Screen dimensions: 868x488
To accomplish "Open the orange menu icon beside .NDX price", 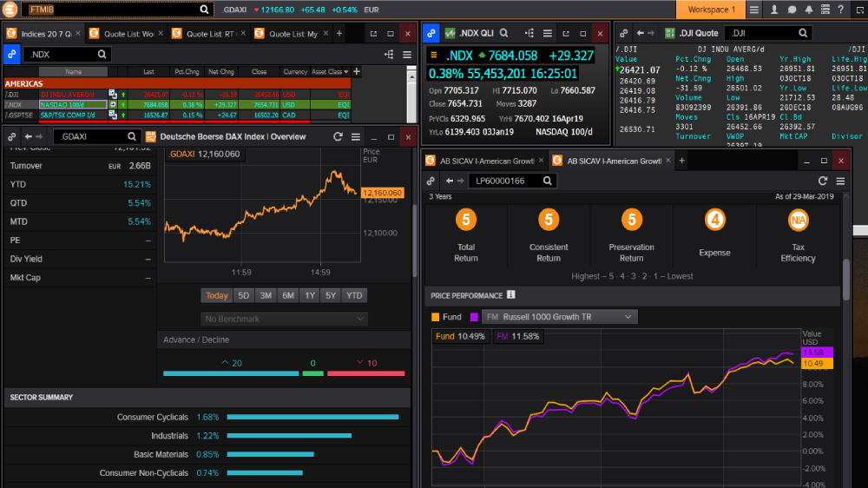I will pos(434,56).
